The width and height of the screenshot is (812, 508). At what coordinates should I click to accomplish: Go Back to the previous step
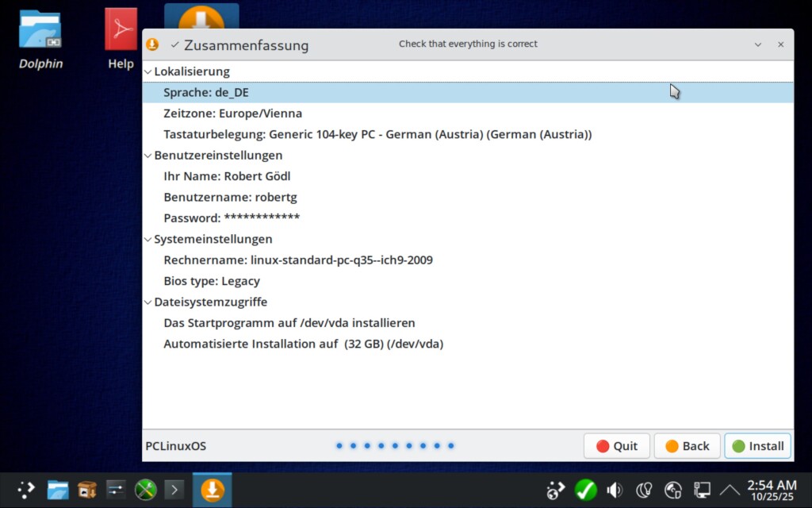(x=687, y=446)
